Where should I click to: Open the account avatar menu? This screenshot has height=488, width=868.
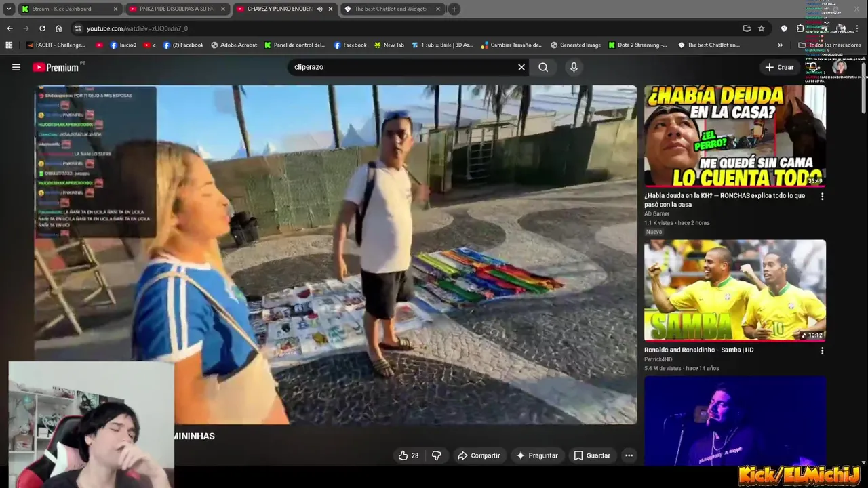[840, 67]
